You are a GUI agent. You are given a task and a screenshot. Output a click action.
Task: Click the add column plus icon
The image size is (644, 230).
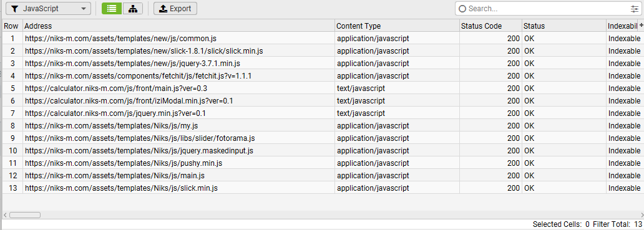coord(641,26)
